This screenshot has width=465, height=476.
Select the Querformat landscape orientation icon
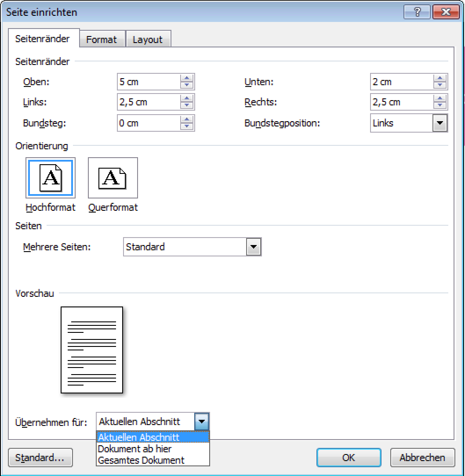(113, 178)
